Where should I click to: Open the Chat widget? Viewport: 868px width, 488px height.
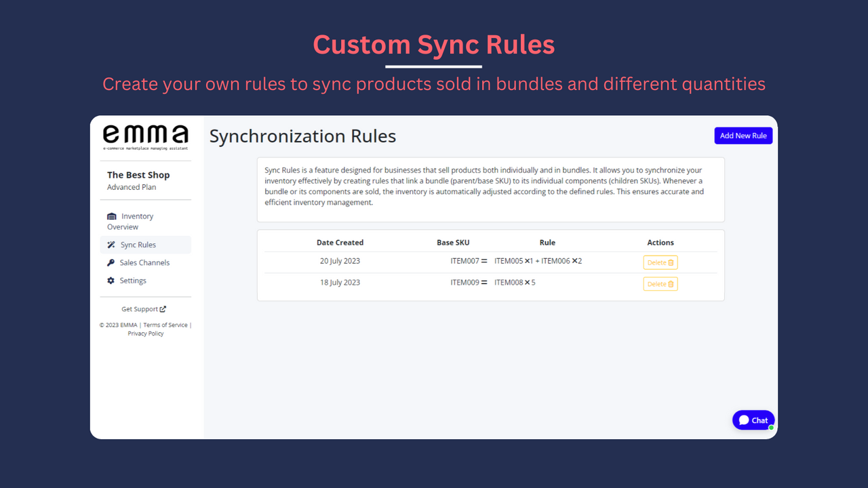coord(753,420)
